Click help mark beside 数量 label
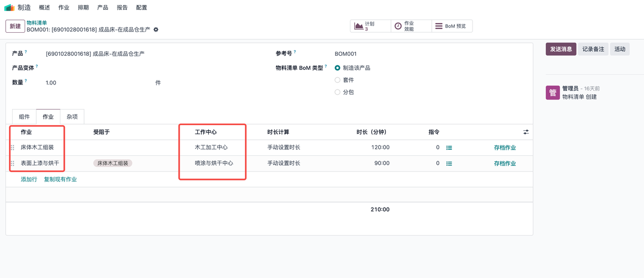This screenshot has height=278, width=644. (26, 81)
